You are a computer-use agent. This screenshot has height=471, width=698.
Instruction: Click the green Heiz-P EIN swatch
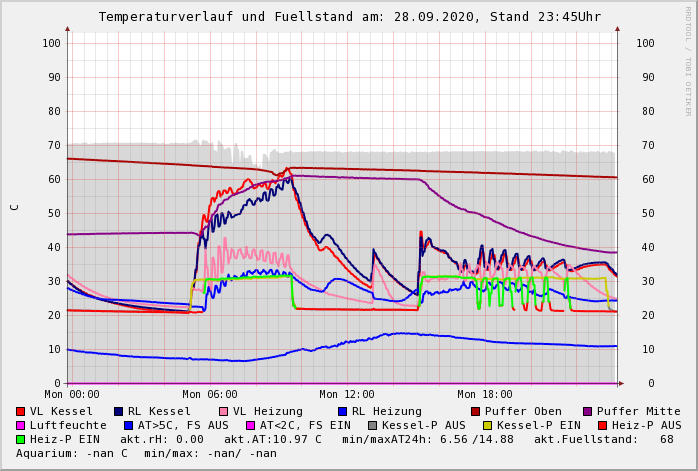coord(21,439)
